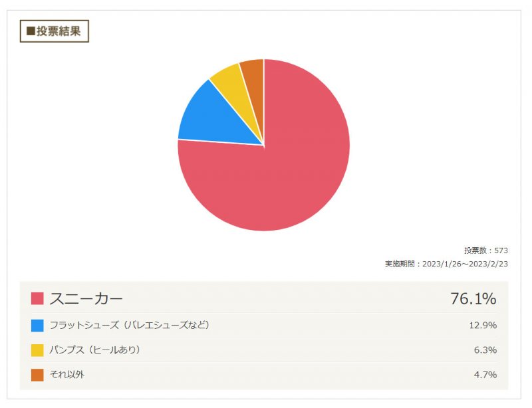Click the blue フラットシューズ pie slice
The width and height of the screenshot is (532, 408).
217,119
